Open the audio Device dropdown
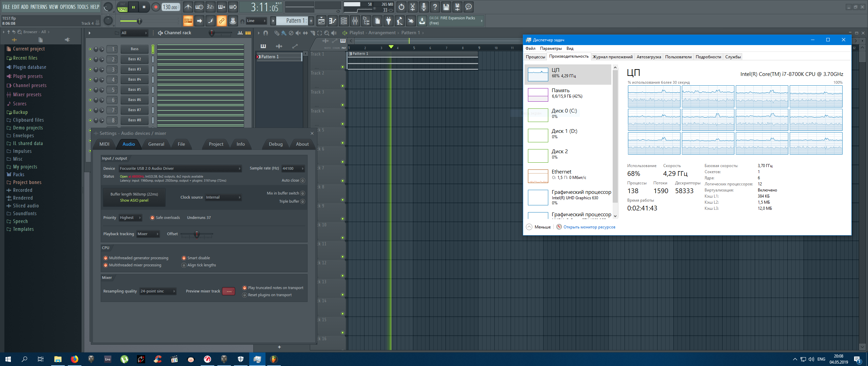Screen dimensions: 868x366 pyautogui.click(x=180, y=168)
